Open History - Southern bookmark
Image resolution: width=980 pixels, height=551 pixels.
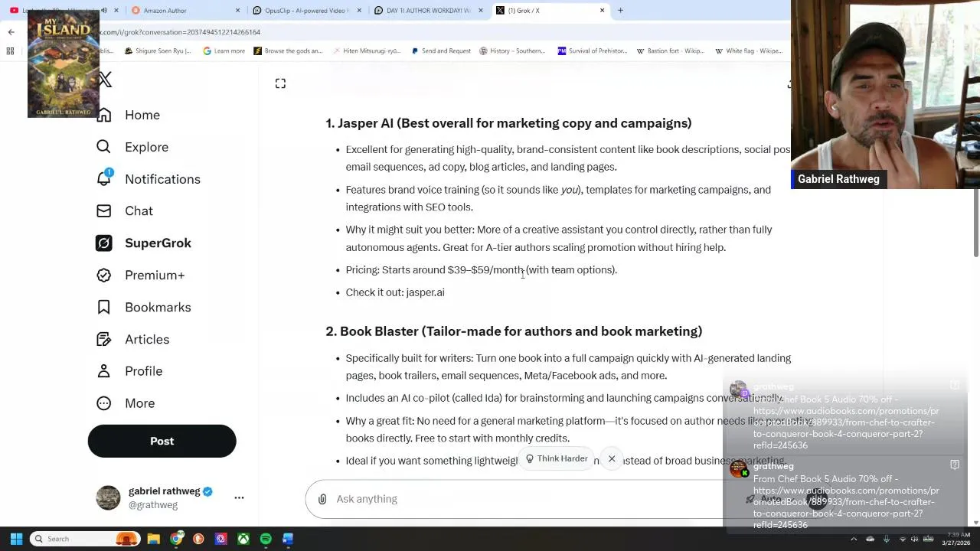coord(512,51)
